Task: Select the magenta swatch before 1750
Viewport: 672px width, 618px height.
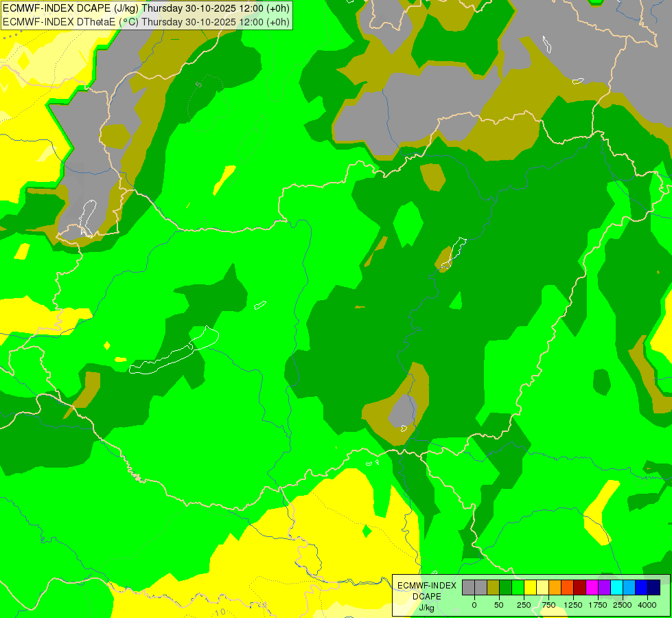Action: [x=592, y=588]
